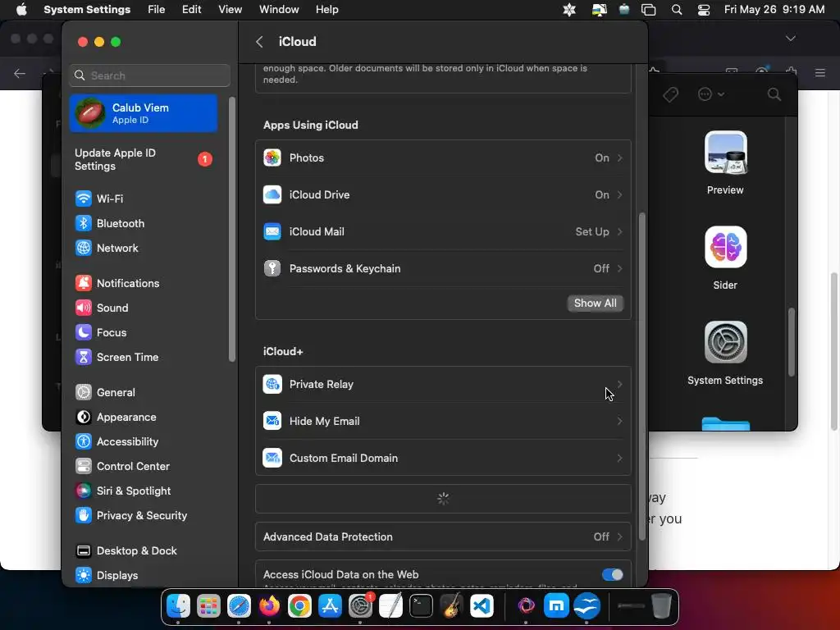Viewport: 840px width, 630px height.
Task: Click the iCloud Mail envelope icon
Action: pos(272,232)
